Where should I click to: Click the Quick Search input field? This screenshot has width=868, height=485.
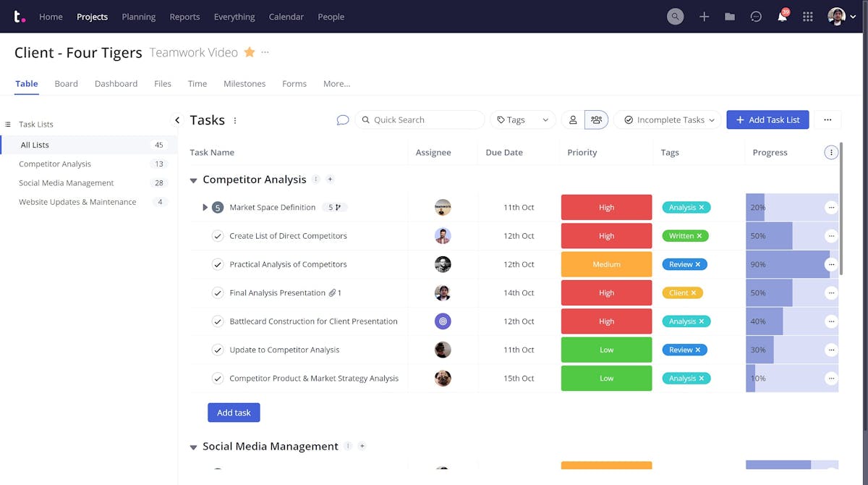pyautogui.click(x=420, y=120)
